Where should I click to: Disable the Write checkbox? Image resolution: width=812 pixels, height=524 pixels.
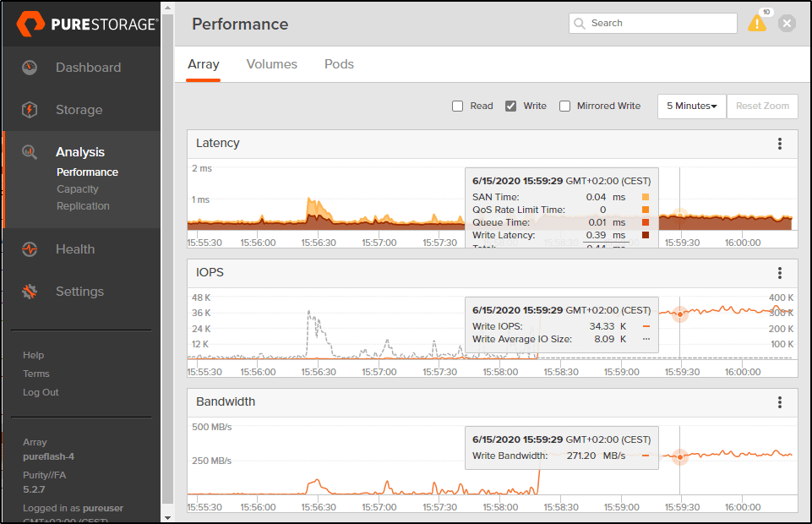(512, 106)
